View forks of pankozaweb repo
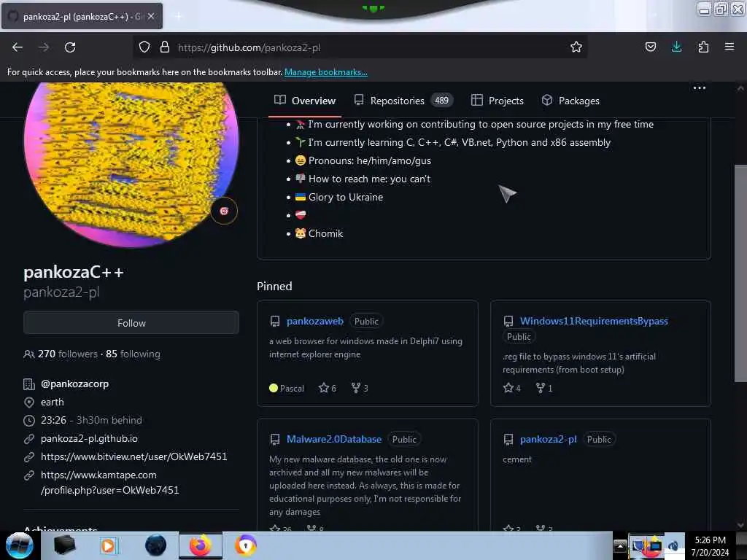The height and width of the screenshot is (560, 747). pyautogui.click(x=360, y=388)
